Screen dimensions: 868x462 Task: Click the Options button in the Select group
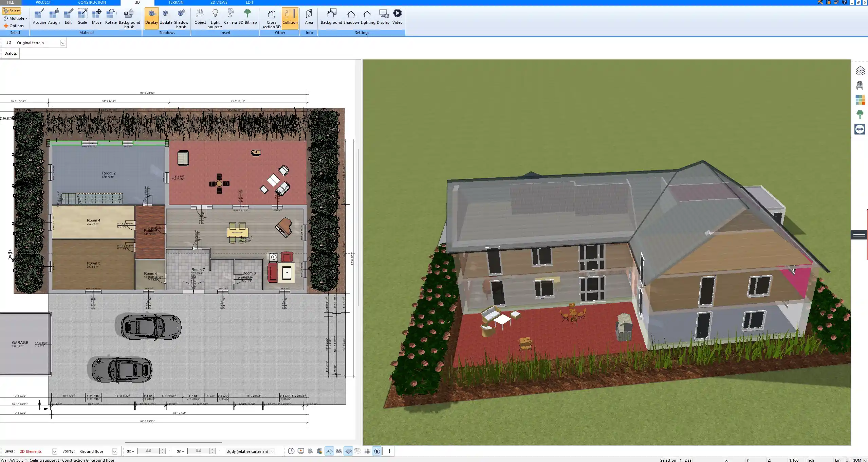[x=15, y=25]
